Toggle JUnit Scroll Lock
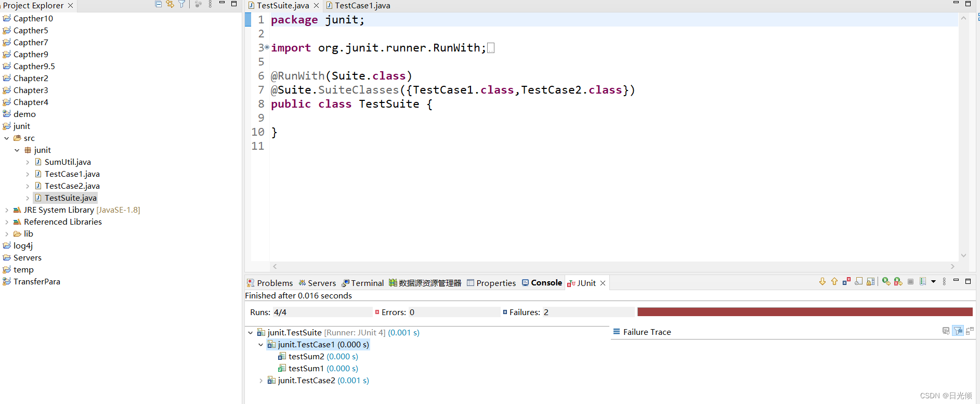Screen dimensions: 980x404 pos(870,281)
